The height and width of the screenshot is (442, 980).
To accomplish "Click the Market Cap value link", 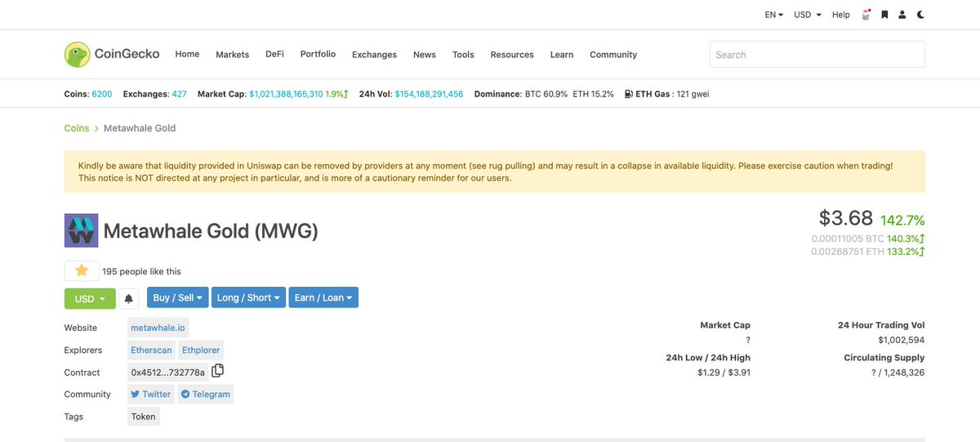I will tap(286, 94).
